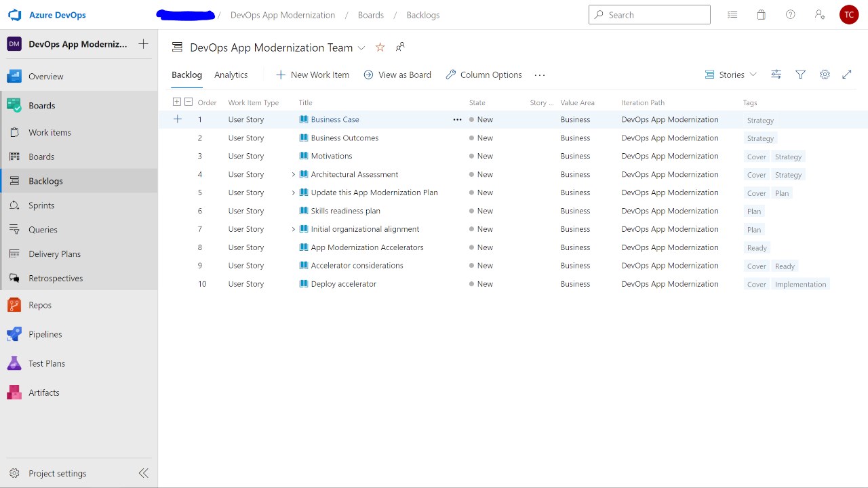Switch to the Analytics tab
Viewport: 868px width, 488px height.
coord(231,75)
